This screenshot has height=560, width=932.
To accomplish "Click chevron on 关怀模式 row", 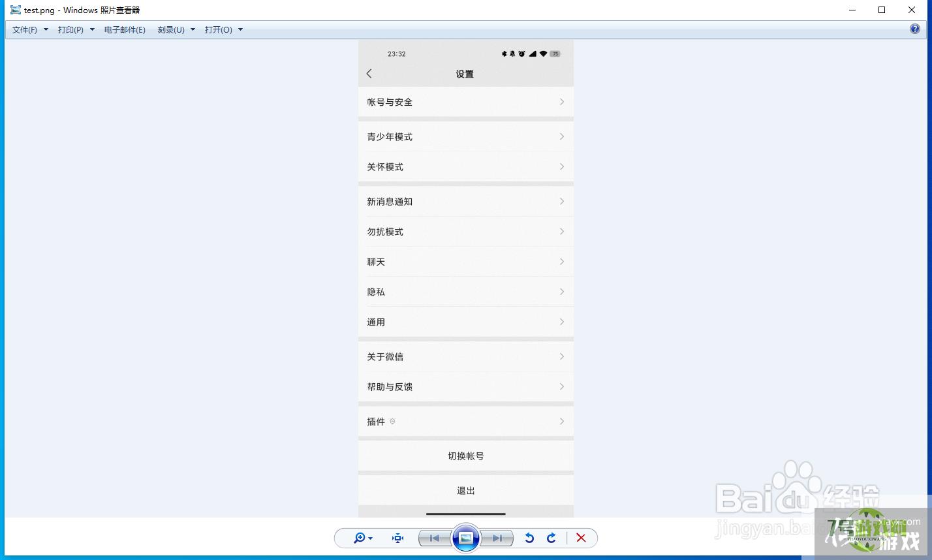I will point(561,166).
